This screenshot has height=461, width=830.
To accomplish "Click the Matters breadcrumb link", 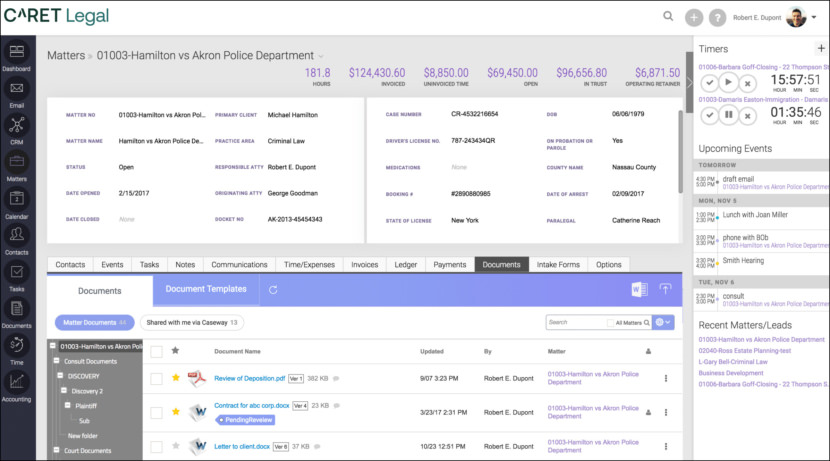I will [x=66, y=56].
